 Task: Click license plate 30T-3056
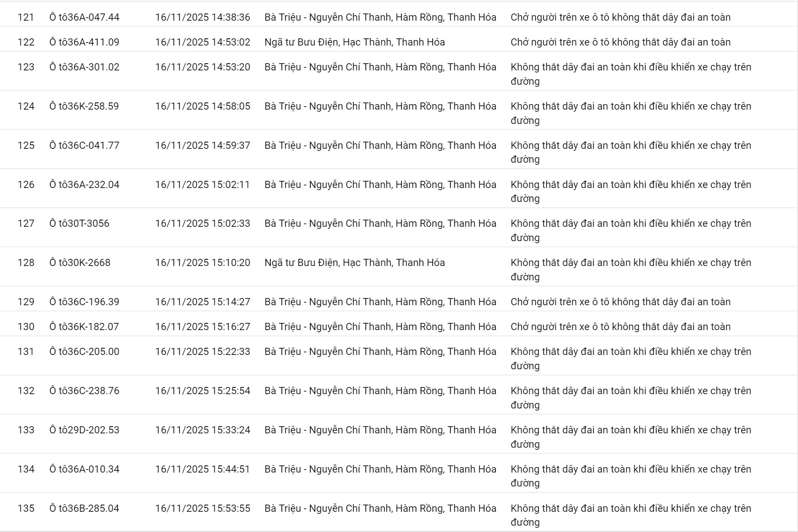[79, 223]
